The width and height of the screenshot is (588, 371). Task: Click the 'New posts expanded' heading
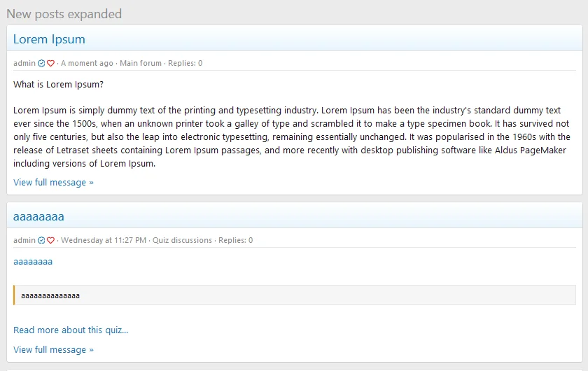(64, 14)
